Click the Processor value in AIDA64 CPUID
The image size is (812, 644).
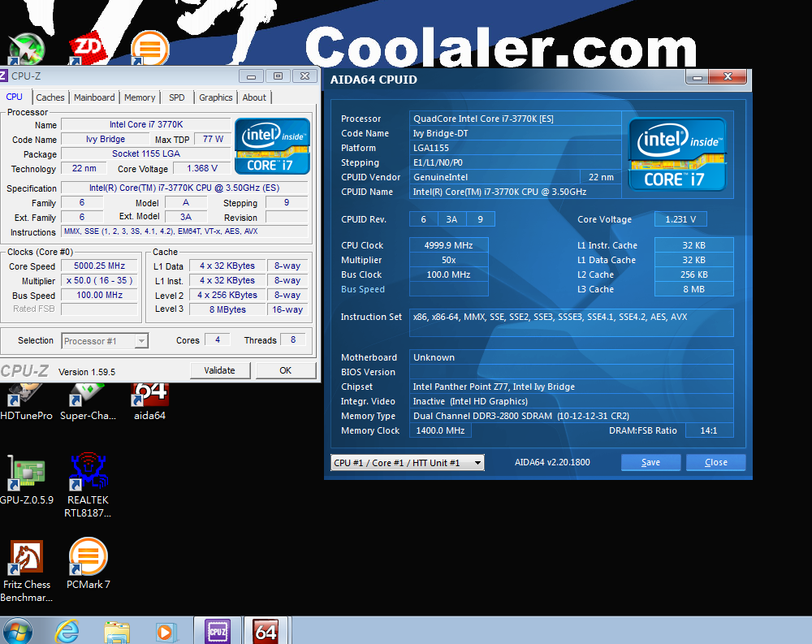pos(516,119)
